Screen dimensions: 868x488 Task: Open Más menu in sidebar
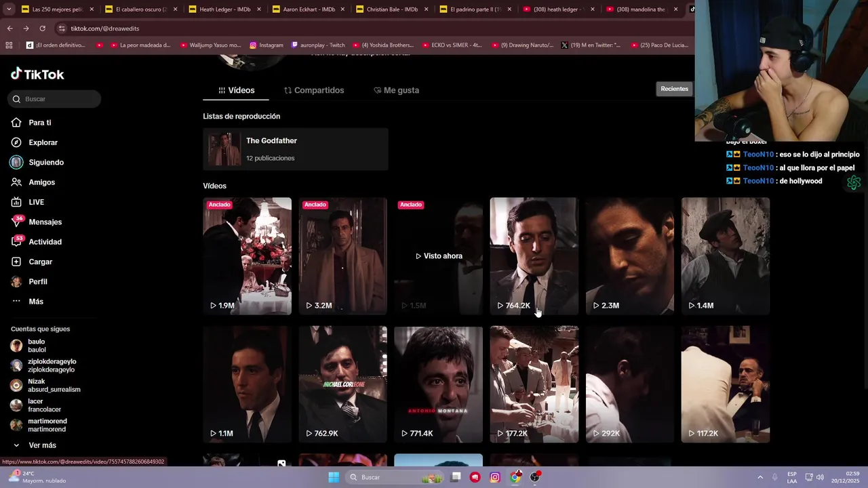pos(35,302)
